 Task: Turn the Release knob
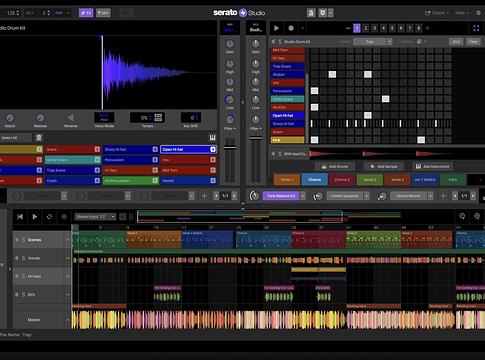click(x=40, y=118)
